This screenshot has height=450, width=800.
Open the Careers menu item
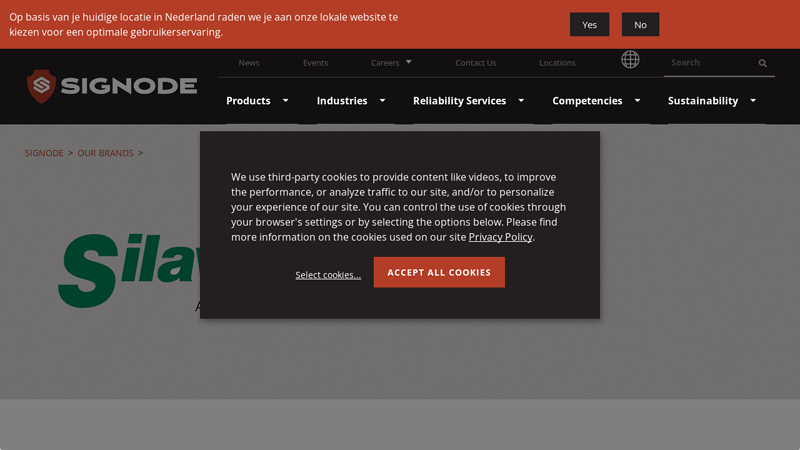coord(385,63)
